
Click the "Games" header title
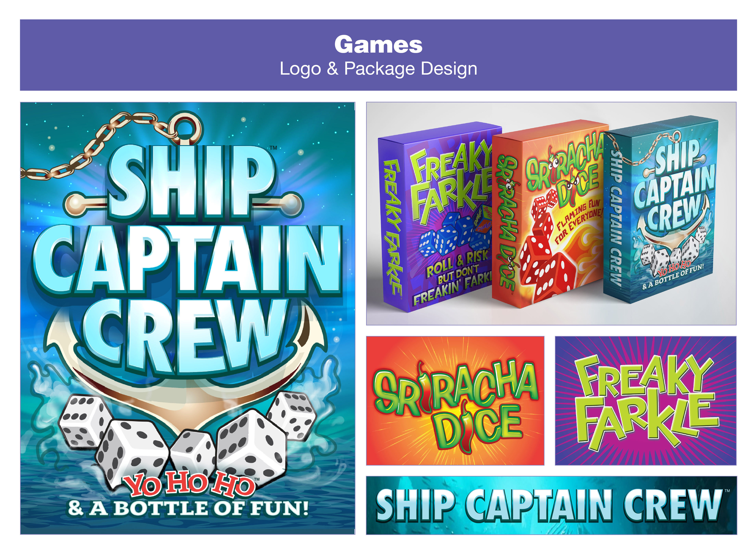tap(378, 45)
